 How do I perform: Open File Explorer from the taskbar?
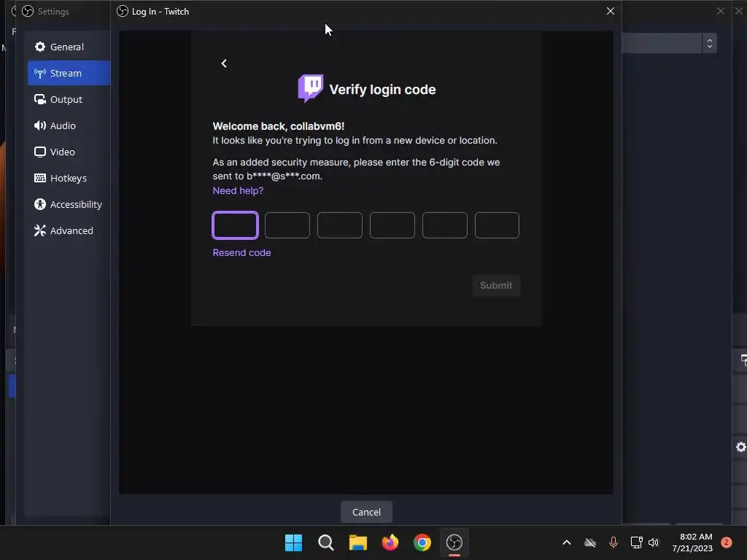357,542
